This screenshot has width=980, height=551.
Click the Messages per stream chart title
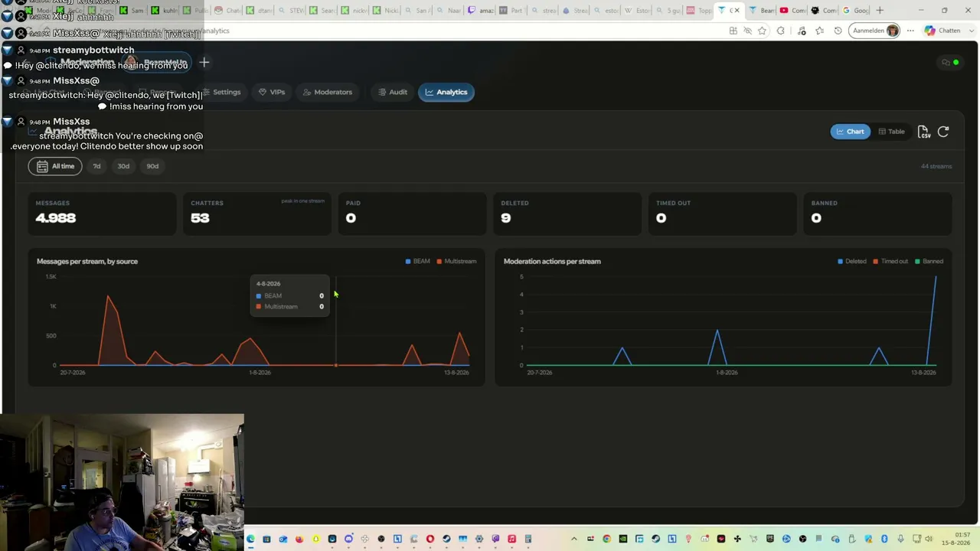(87, 261)
